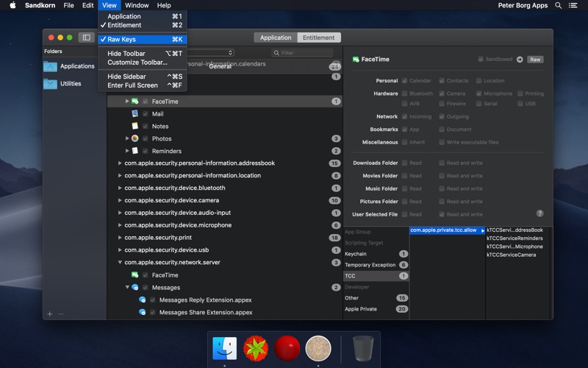Viewport: 588px width, 368px height.
Task: Expand com.apple.security.print entitlement
Action: [x=120, y=237]
